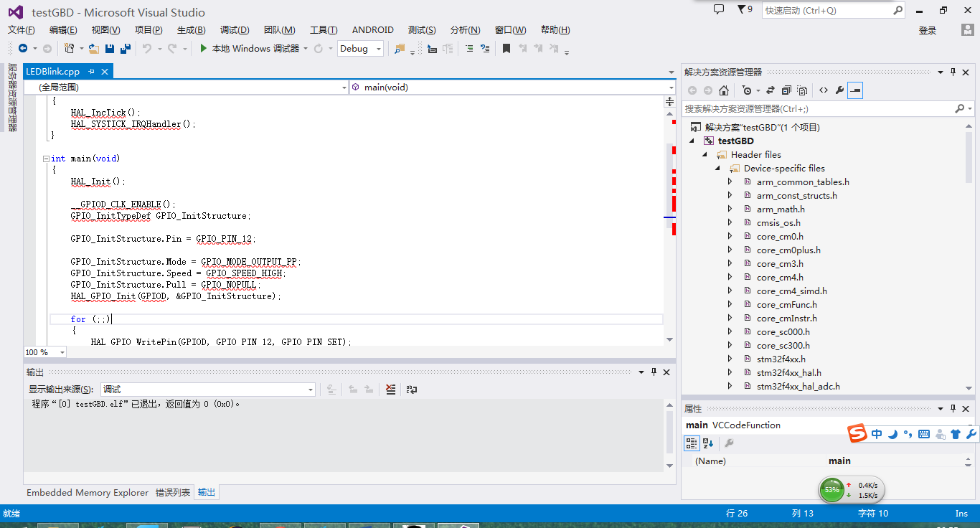Toggle auto-hide pin of Solution Explorer
Image resolution: width=980 pixels, height=528 pixels.
(x=953, y=72)
